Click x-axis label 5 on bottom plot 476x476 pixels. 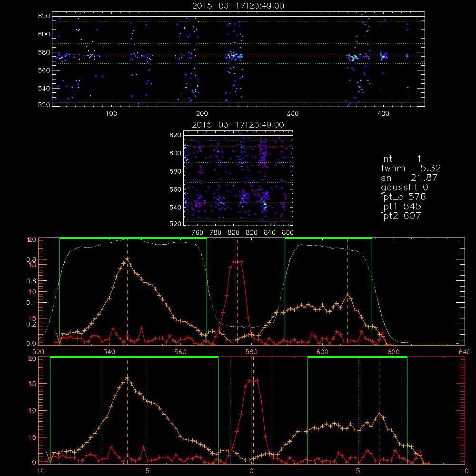coord(358,471)
